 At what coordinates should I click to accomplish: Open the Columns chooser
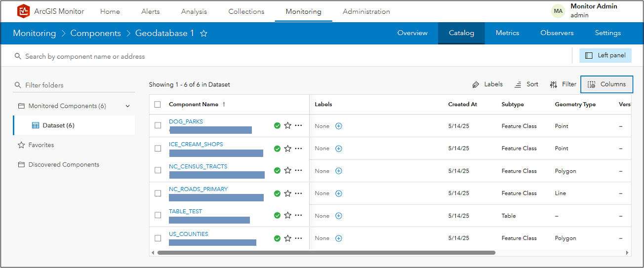(607, 84)
